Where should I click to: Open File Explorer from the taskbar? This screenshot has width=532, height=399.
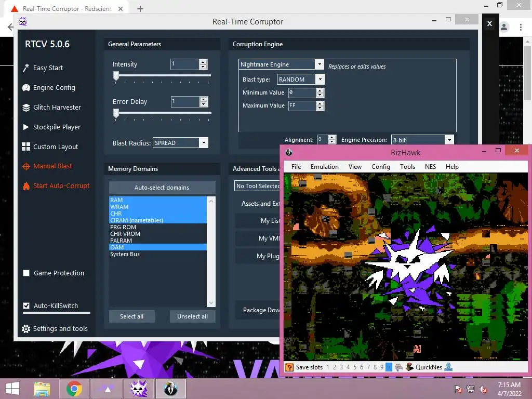point(42,389)
